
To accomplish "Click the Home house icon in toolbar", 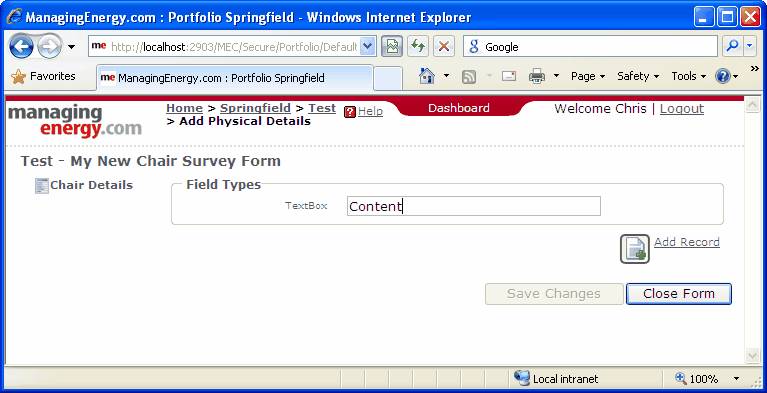I will pos(427,76).
